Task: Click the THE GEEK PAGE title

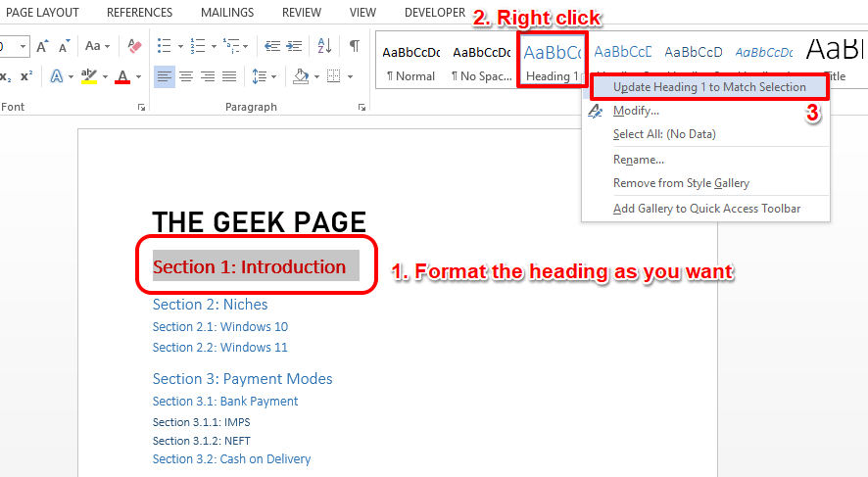Action: click(x=259, y=222)
